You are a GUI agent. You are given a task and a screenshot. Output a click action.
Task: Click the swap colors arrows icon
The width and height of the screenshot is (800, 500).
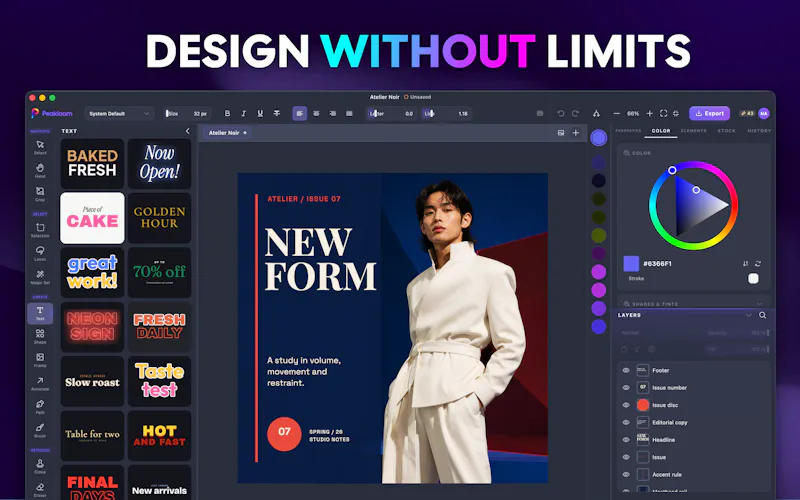click(745, 264)
